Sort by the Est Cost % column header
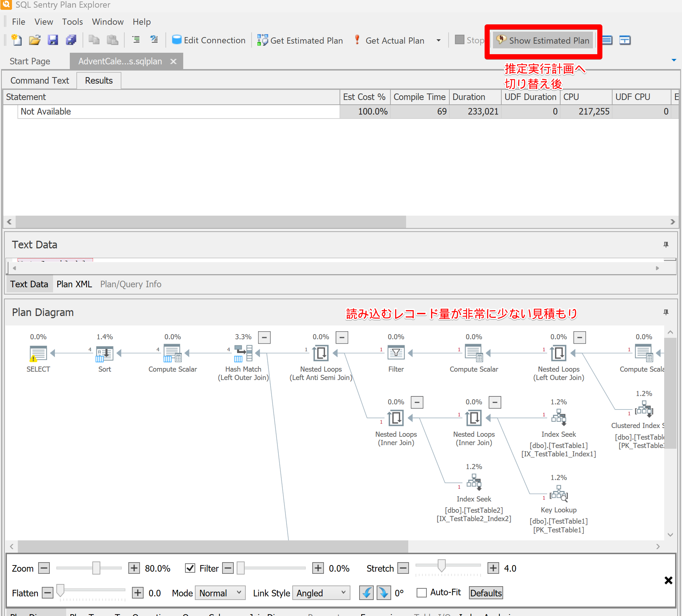Viewport: 682px width, 616px height. pyautogui.click(x=365, y=97)
